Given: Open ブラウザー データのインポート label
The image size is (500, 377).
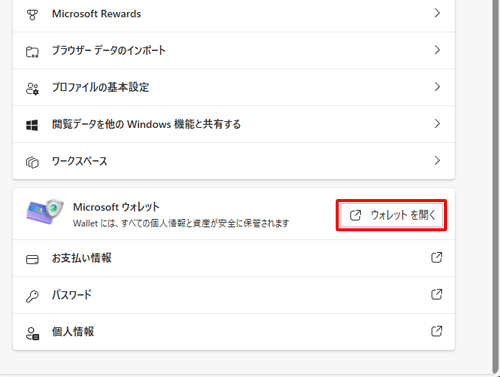Looking at the screenshot, I should (109, 50).
